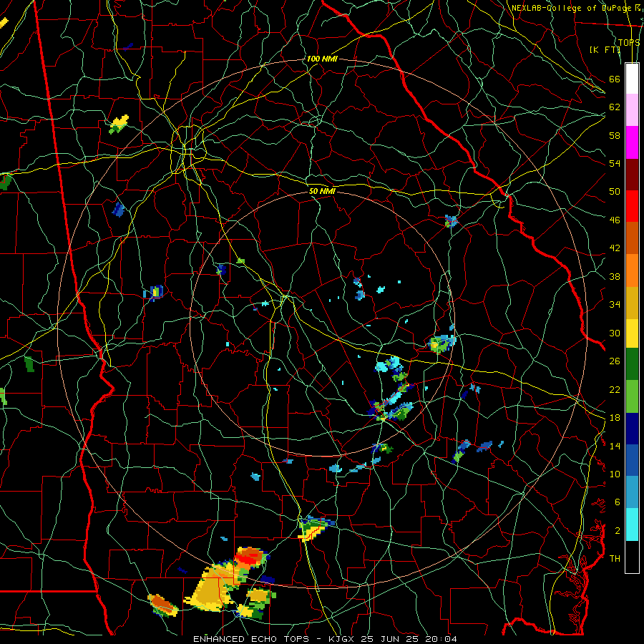
Task: Click legend value 62
Action: pyautogui.click(x=615, y=107)
